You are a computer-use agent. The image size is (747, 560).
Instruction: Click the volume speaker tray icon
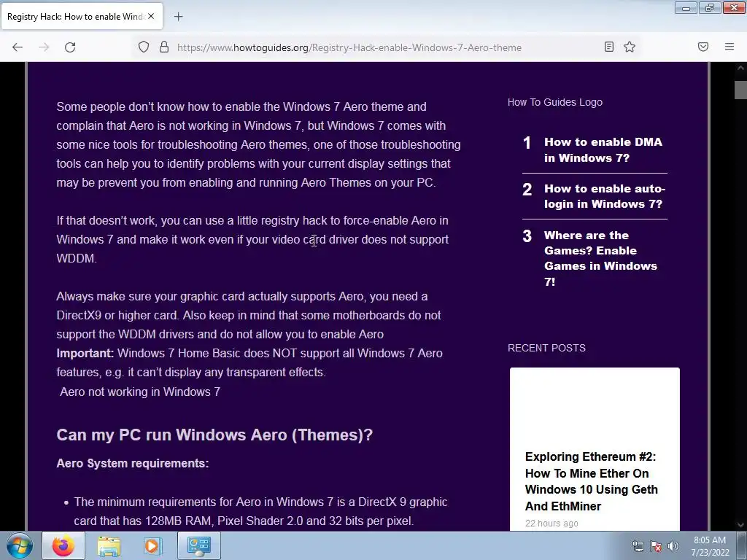tap(673, 546)
